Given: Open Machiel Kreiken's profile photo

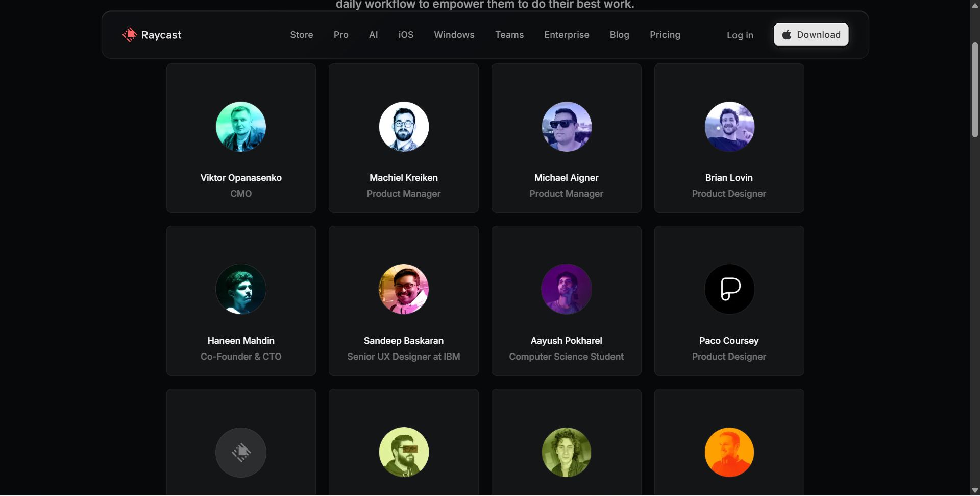Looking at the screenshot, I should [404, 127].
